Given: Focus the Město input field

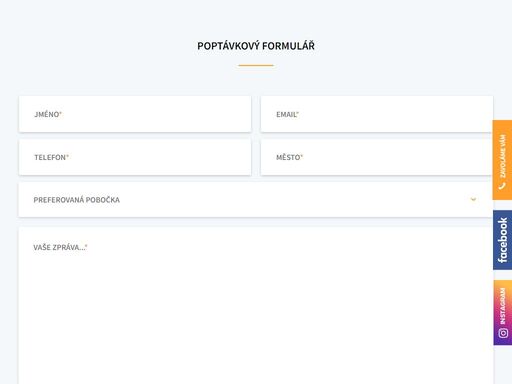Looking at the screenshot, I should (377, 157).
